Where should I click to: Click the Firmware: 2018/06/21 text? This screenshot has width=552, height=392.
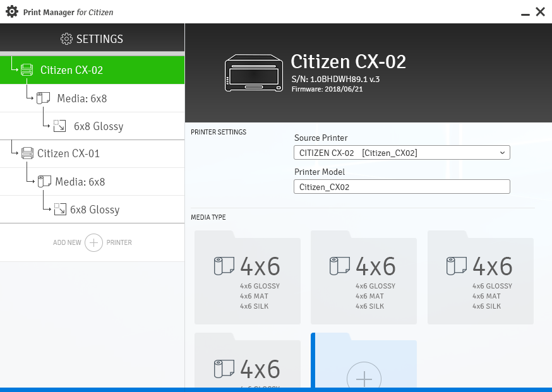[327, 89]
